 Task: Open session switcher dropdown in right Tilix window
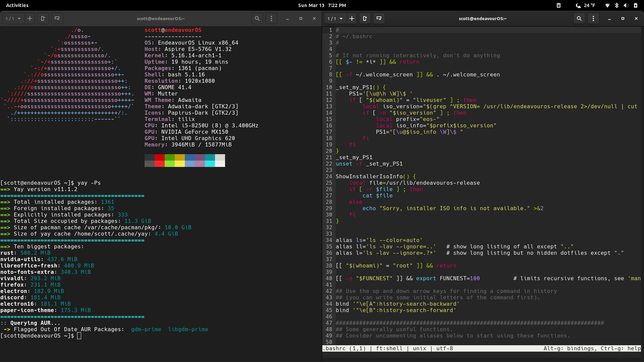(335, 18)
